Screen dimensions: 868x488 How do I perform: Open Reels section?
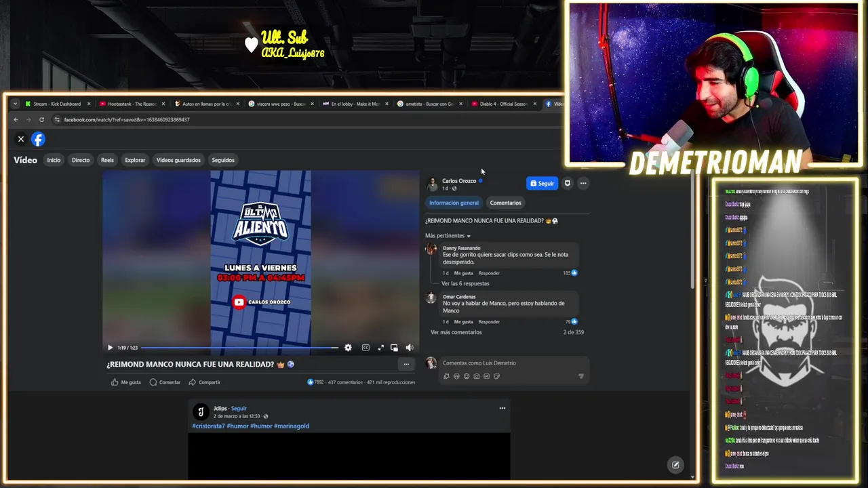107,160
